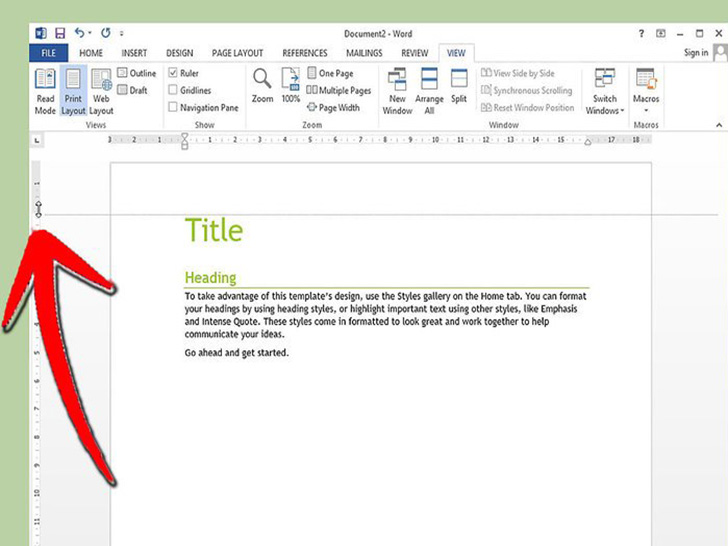
Task: Go to the FILE tab
Action: coord(48,53)
